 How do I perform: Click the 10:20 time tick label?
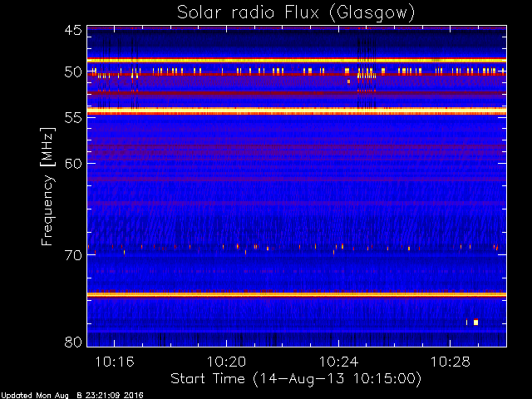coord(226,362)
